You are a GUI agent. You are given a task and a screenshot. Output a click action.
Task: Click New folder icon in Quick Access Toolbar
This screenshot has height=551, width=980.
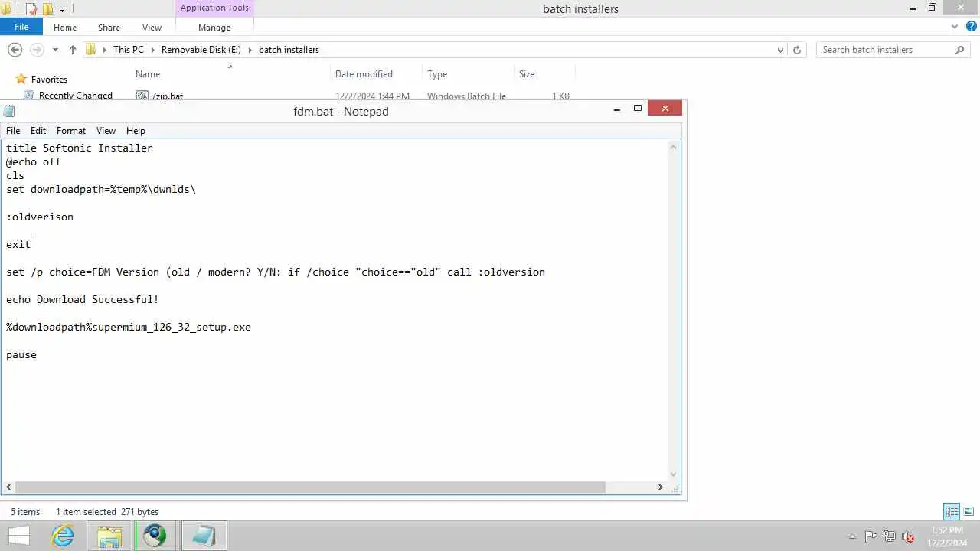pyautogui.click(x=47, y=9)
